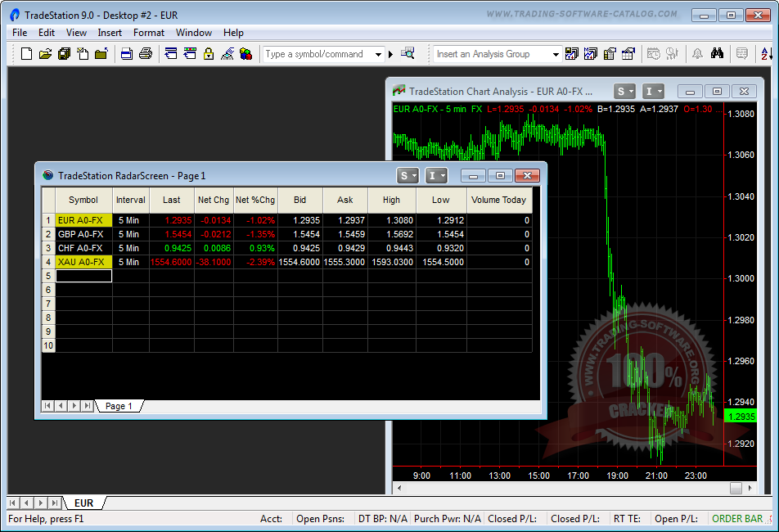This screenshot has height=532, width=779.
Task: Click the colored cubes icon in toolbar
Action: point(245,54)
